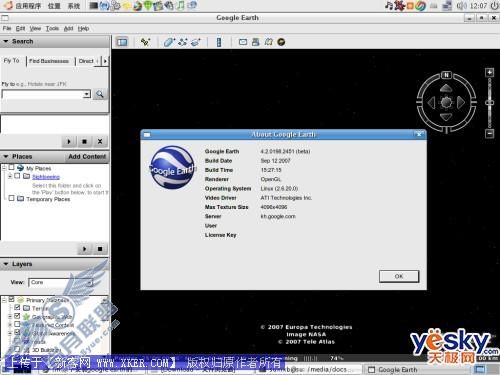Click the center joystick of navigation ring
This screenshot has height=375, width=500.
coord(446,103)
